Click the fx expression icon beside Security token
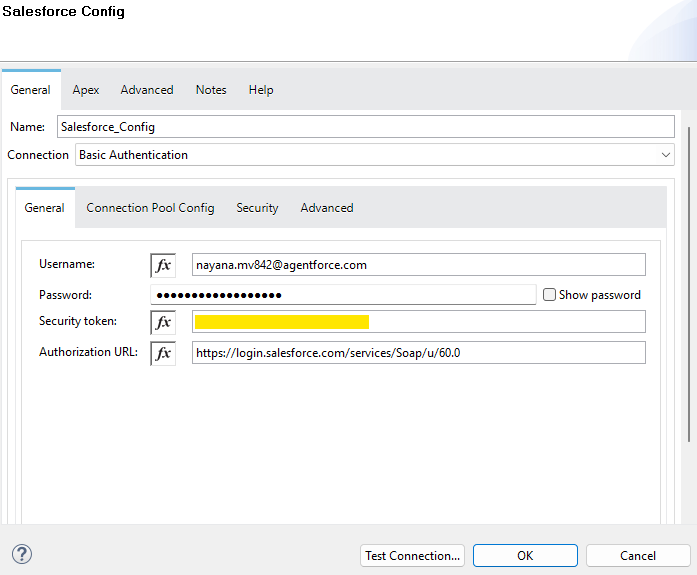Viewport: 697px width, 575px height. (x=163, y=322)
